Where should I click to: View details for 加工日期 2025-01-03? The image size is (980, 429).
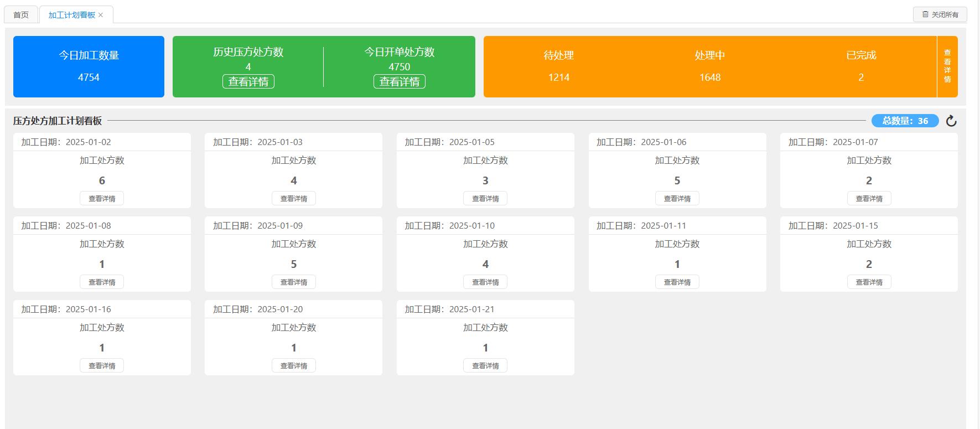coord(294,198)
